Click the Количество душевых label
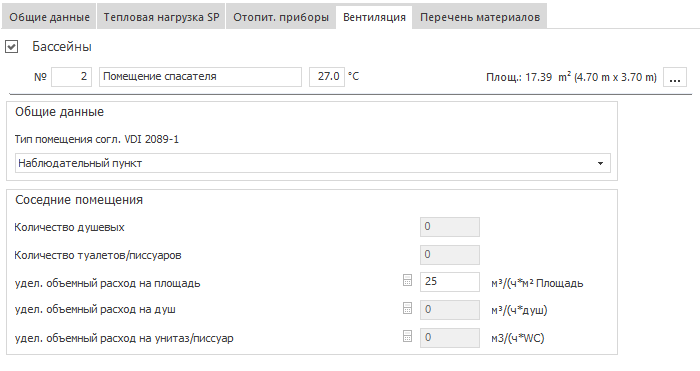 (69, 227)
